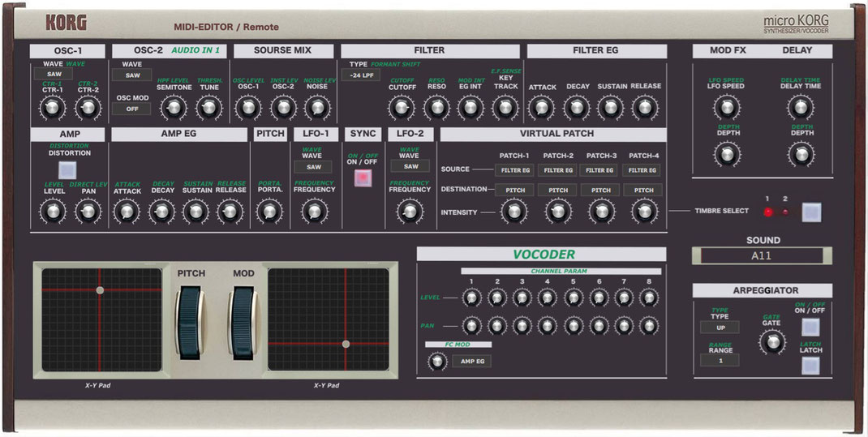Click the Amp EG DECAY knob
The width and height of the screenshot is (868, 437).
tap(161, 212)
